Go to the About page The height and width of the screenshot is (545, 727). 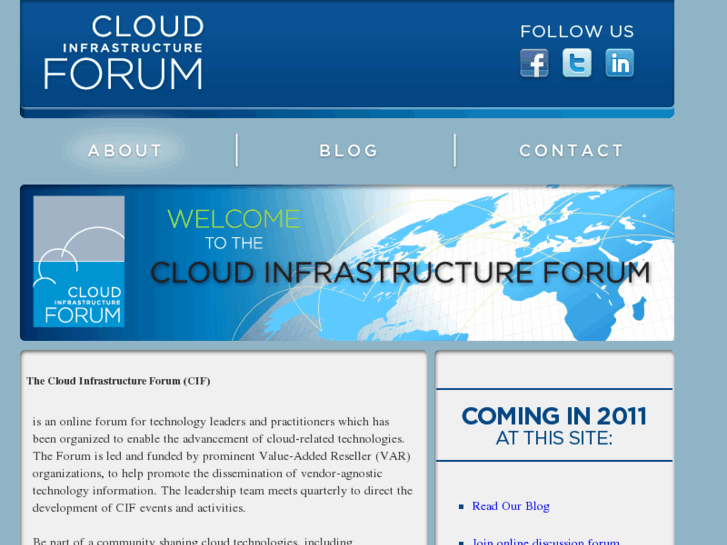[x=125, y=151]
